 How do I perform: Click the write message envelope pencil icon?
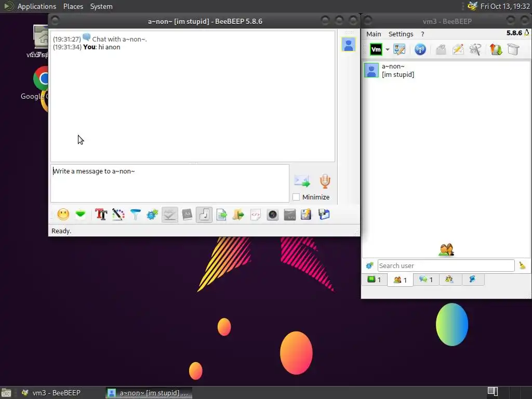click(458, 49)
